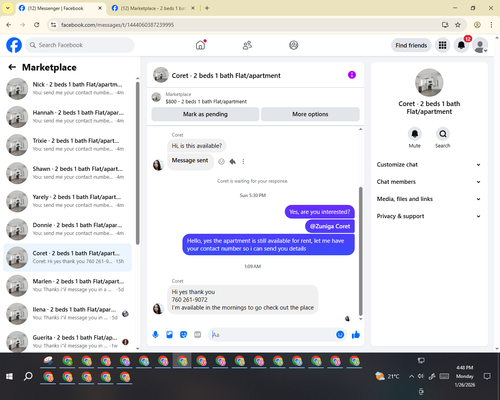The height and width of the screenshot is (400, 500).
Task: Switch to the Marketplace 2 beds tab
Action: tap(153, 8)
